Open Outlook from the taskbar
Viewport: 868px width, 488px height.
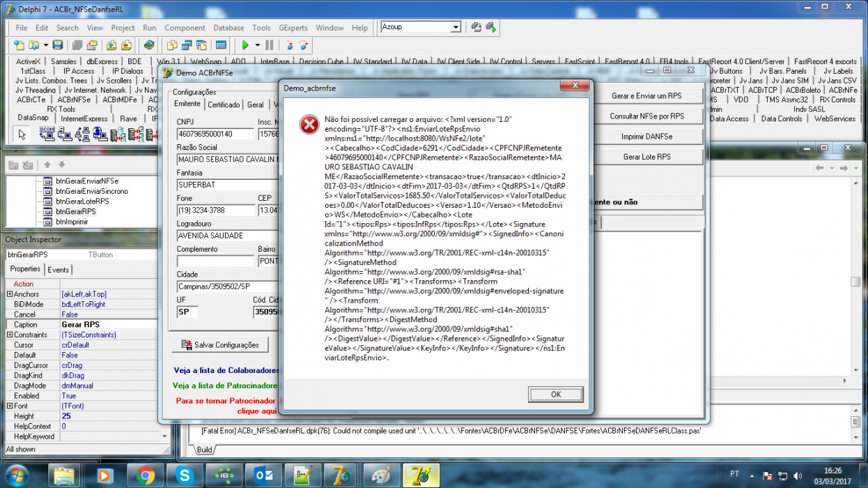click(x=265, y=475)
